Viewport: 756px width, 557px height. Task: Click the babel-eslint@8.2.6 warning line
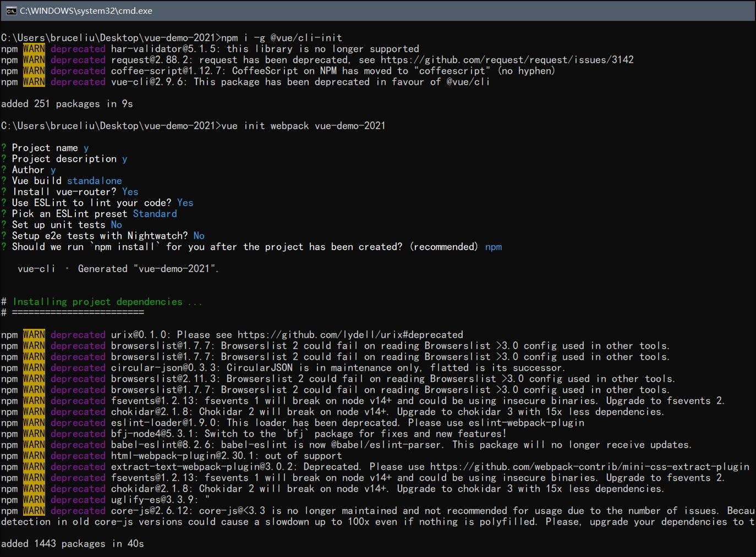point(347,445)
